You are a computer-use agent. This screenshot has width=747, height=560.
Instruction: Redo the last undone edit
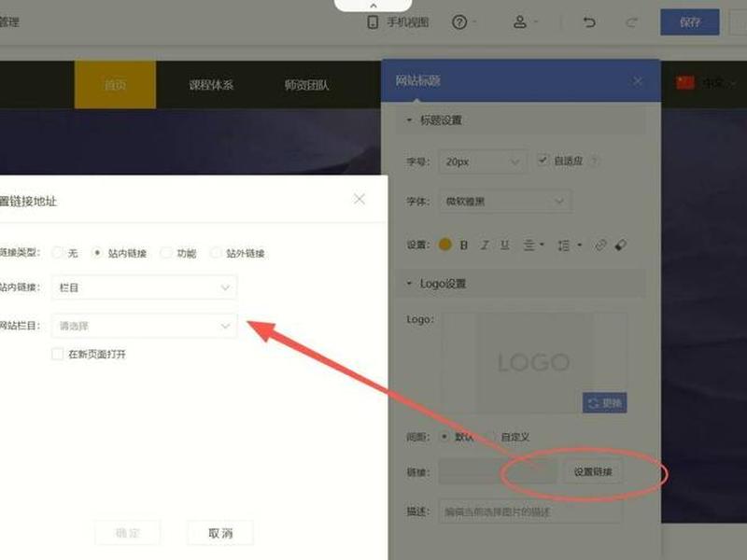pos(632,21)
